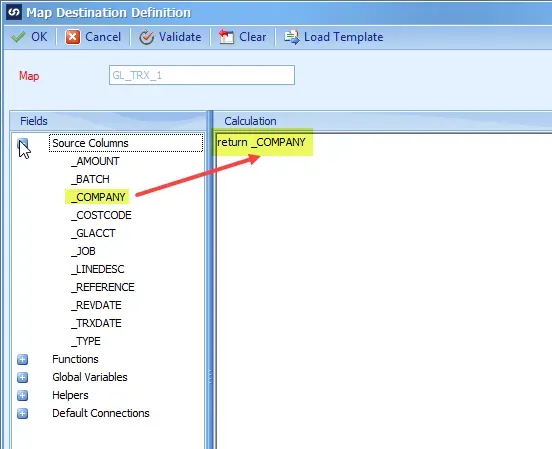The width and height of the screenshot is (552, 449).
Task: Click the app logo in title bar
Action: 14,13
